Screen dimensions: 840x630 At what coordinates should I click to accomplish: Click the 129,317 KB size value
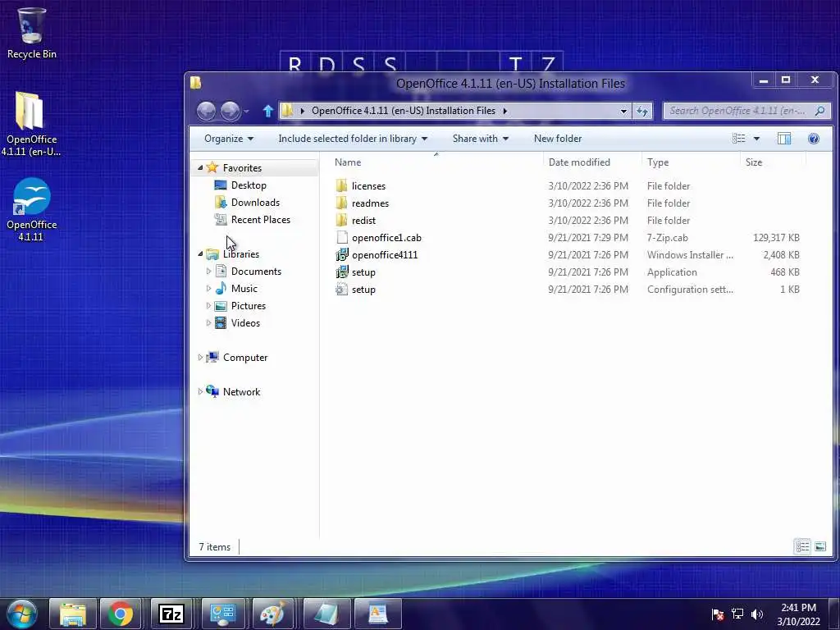(x=776, y=237)
